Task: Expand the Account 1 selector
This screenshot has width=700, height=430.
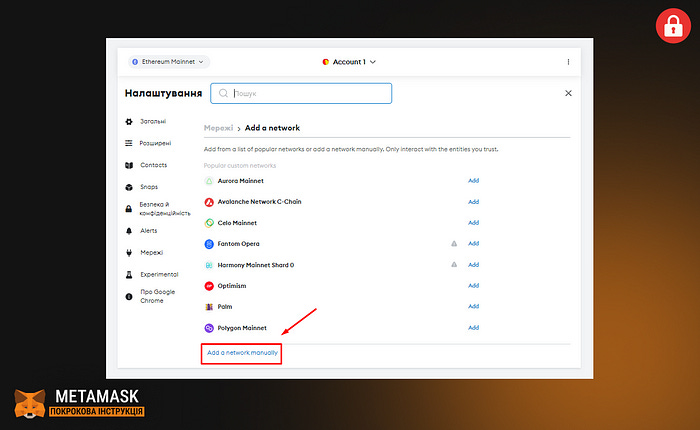Action: 349,62
